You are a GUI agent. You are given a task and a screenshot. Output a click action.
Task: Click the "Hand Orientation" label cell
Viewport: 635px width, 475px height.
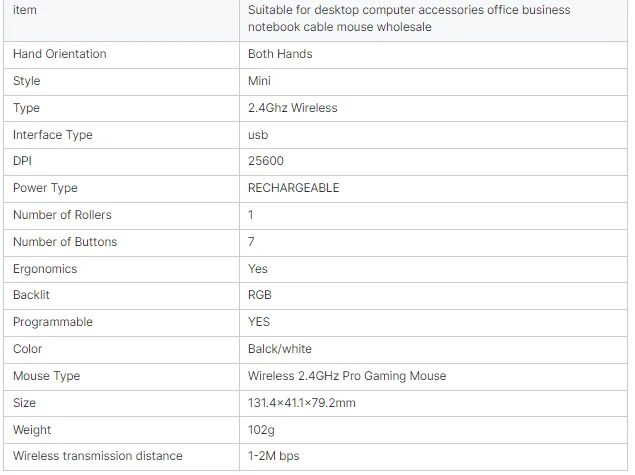click(60, 54)
